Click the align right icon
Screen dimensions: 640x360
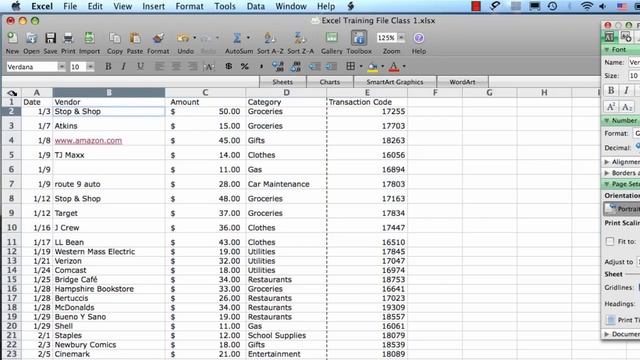click(x=192, y=66)
